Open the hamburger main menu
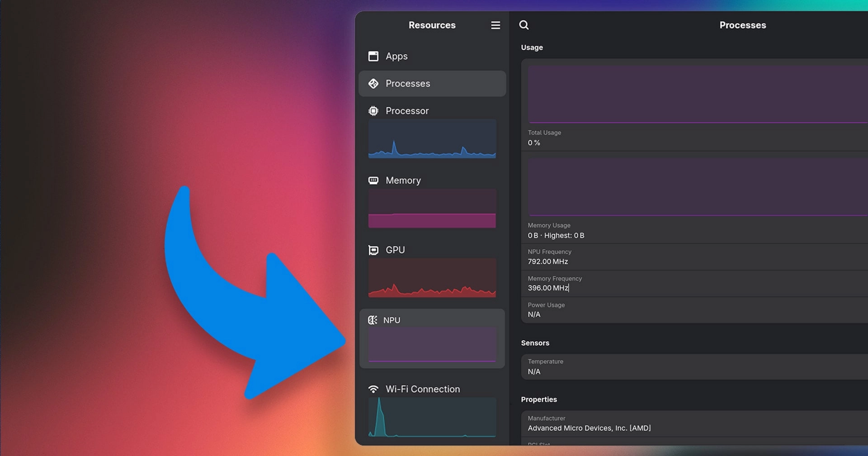Image resolution: width=868 pixels, height=456 pixels. pyautogui.click(x=495, y=25)
